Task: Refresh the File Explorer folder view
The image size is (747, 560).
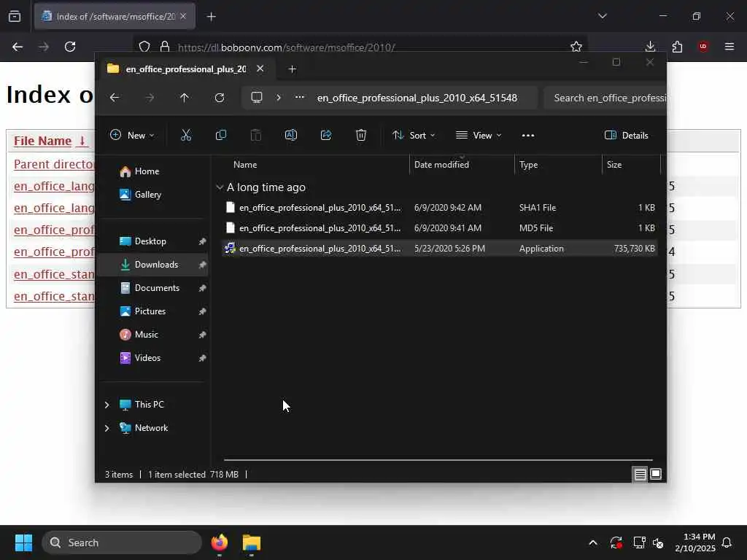Action: click(x=220, y=98)
